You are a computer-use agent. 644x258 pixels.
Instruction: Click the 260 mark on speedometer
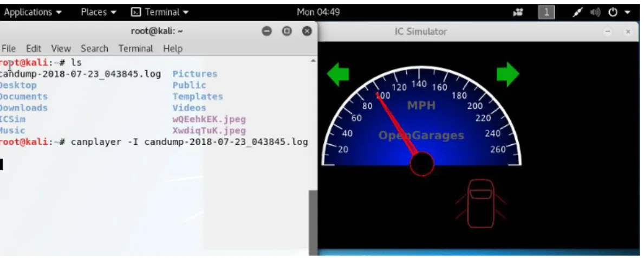pos(498,149)
